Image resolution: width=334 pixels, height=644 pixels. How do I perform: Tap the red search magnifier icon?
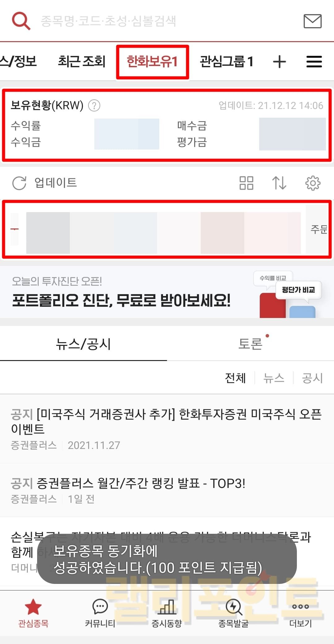[21, 21]
